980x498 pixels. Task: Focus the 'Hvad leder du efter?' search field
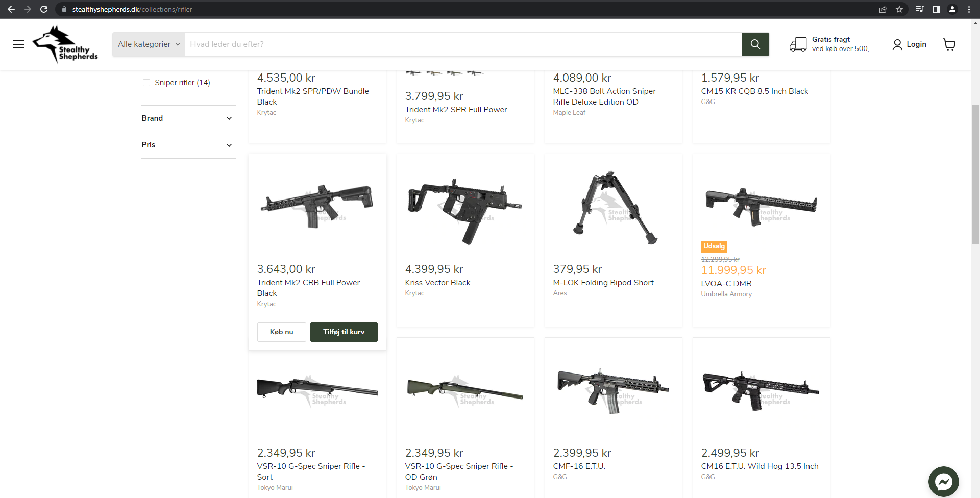[x=462, y=44]
